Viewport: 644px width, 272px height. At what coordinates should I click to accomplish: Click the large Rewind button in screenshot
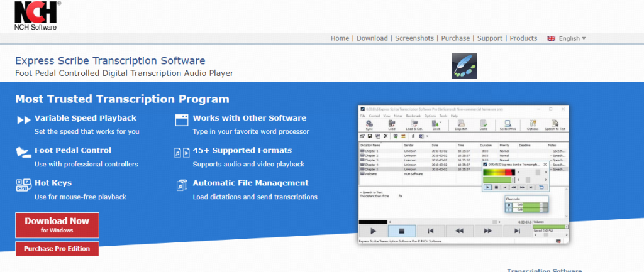tap(460, 231)
